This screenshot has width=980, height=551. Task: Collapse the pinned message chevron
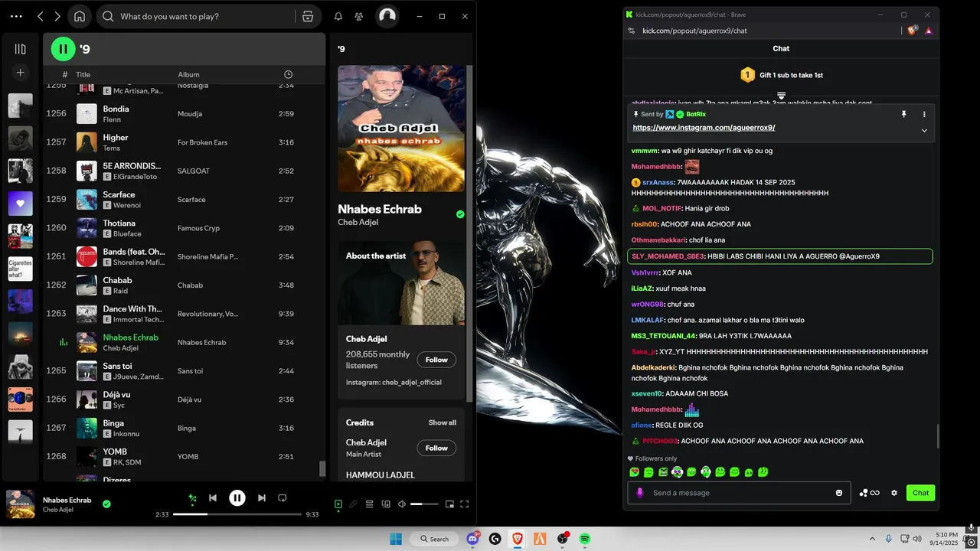point(924,130)
